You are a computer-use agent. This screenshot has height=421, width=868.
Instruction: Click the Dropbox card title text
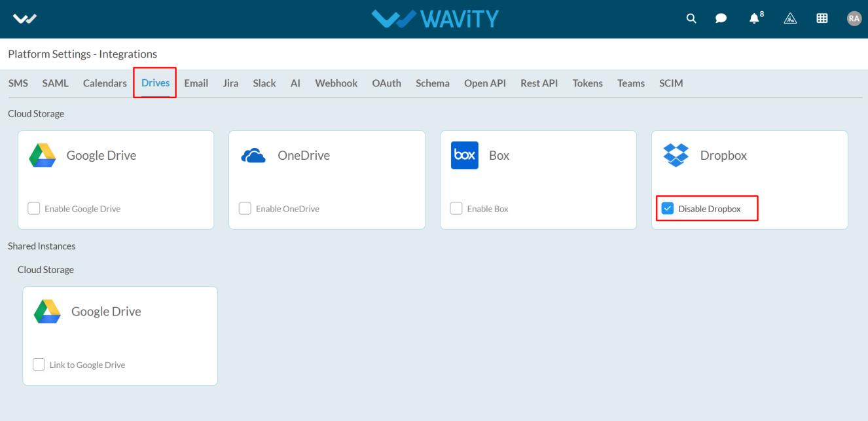coord(723,155)
